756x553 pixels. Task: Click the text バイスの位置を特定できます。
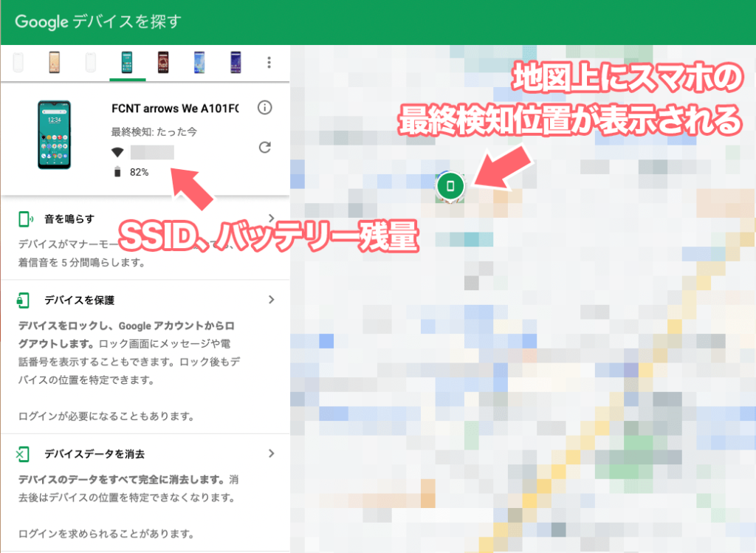click(87, 380)
